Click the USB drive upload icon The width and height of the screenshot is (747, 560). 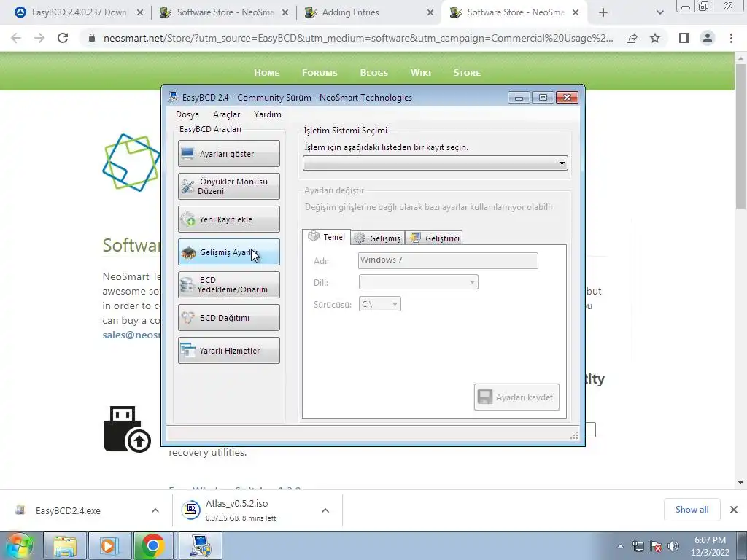[127, 429]
